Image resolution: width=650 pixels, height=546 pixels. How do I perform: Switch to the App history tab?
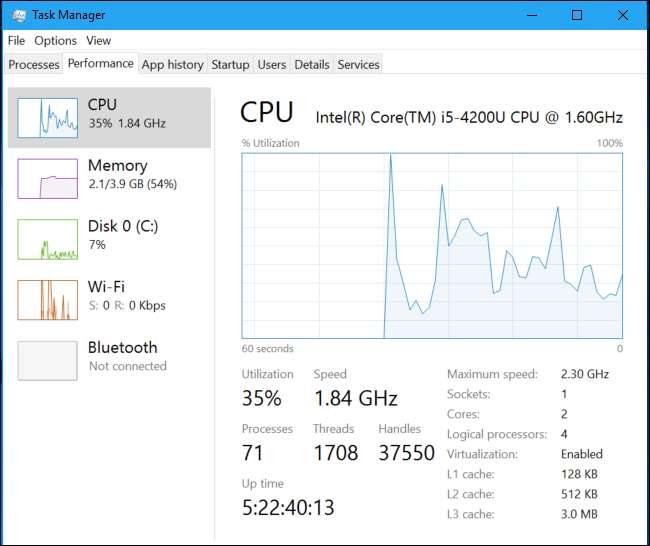point(172,65)
